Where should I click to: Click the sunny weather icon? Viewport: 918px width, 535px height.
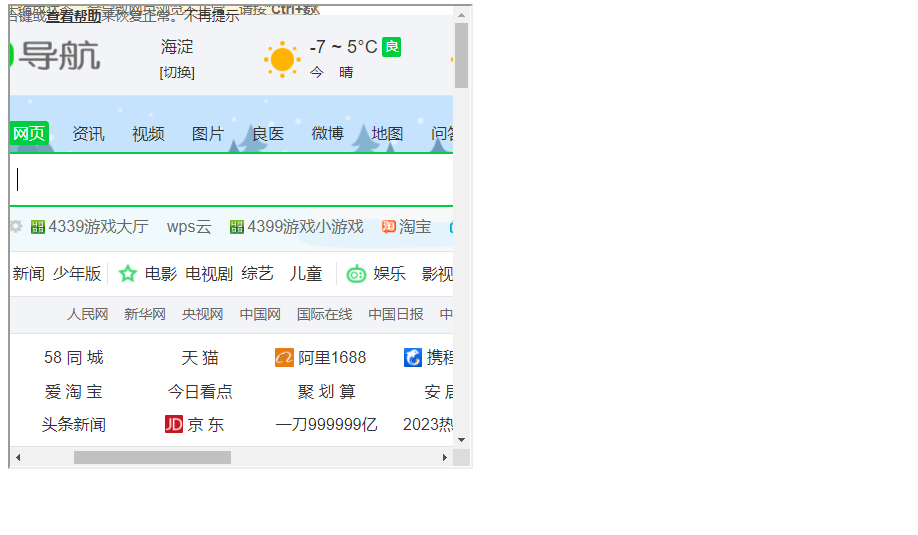click(x=282, y=59)
